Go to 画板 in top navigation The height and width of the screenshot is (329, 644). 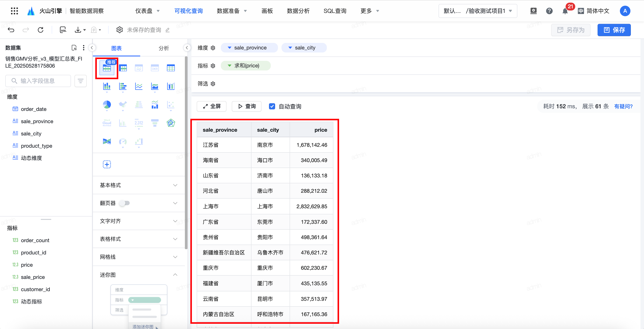tap(267, 11)
